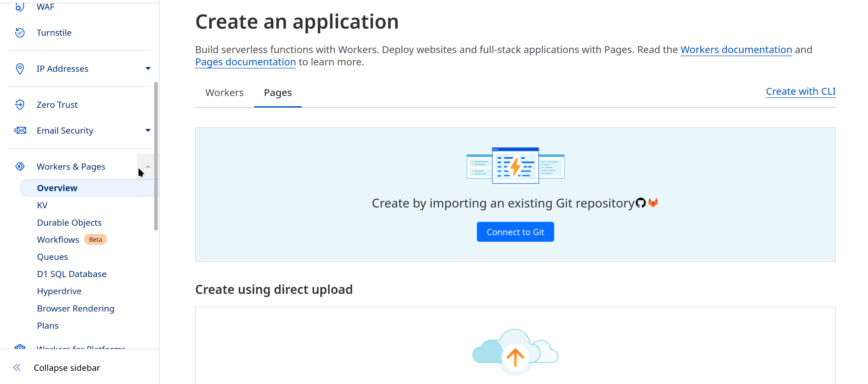Click the Workers & Pages diamond icon
The image size is (868, 384).
pos(20,166)
